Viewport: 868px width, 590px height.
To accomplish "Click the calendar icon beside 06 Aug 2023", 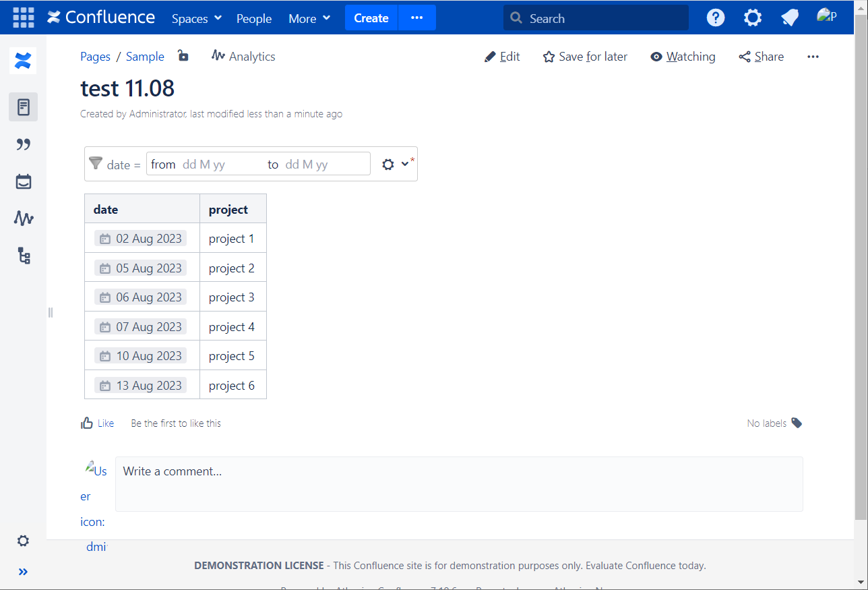I will pyautogui.click(x=105, y=297).
